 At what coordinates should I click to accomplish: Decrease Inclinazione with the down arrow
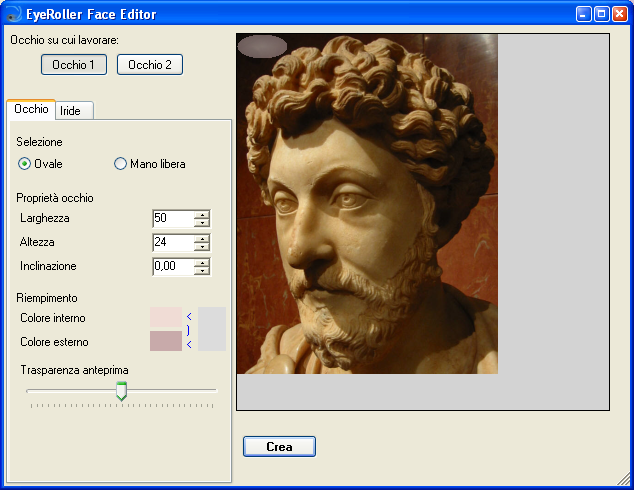tap(202, 271)
